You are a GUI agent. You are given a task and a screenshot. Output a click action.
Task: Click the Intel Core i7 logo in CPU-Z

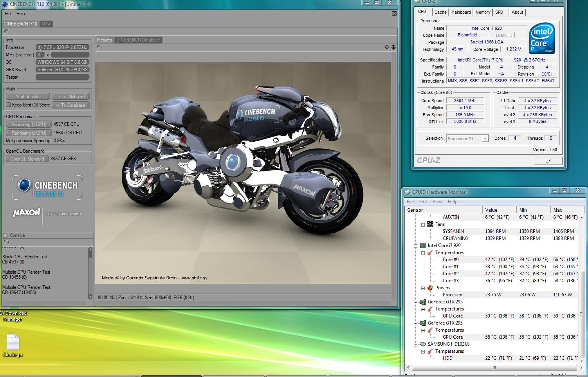pyautogui.click(x=542, y=39)
